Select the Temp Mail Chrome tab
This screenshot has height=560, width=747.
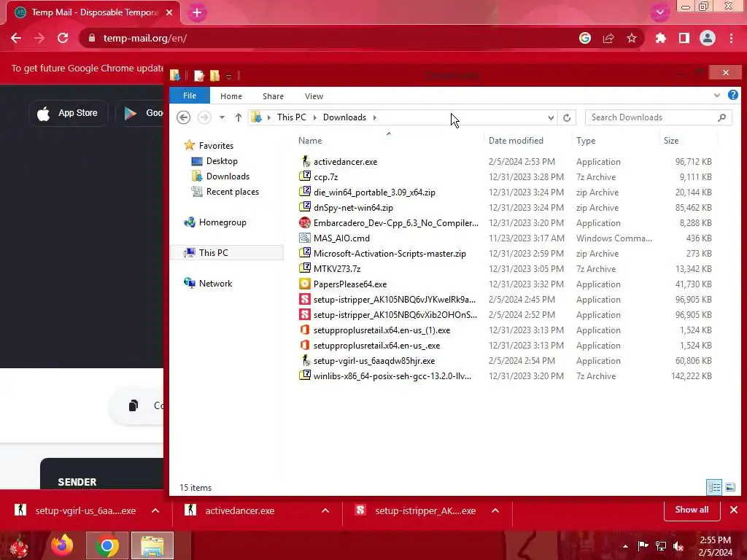click(x=94, y=12)
